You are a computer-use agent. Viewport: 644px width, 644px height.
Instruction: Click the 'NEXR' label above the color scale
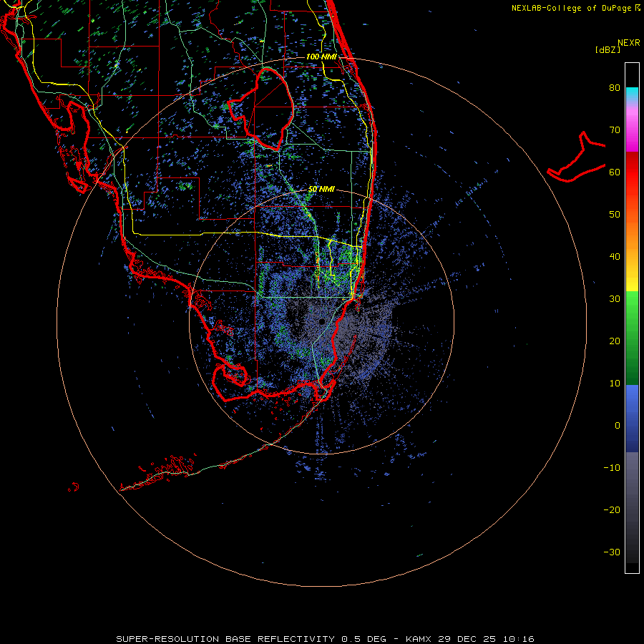point(629,43)
